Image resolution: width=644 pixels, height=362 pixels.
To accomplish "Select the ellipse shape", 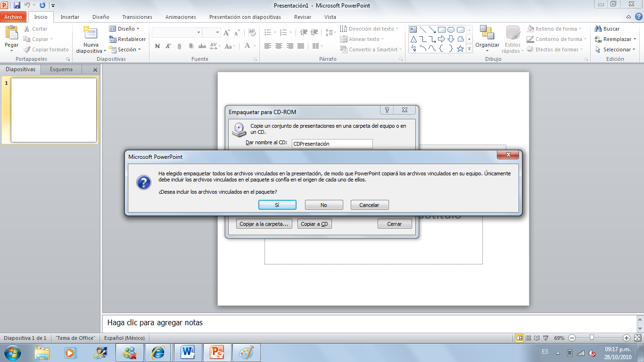I will point(451,29).
